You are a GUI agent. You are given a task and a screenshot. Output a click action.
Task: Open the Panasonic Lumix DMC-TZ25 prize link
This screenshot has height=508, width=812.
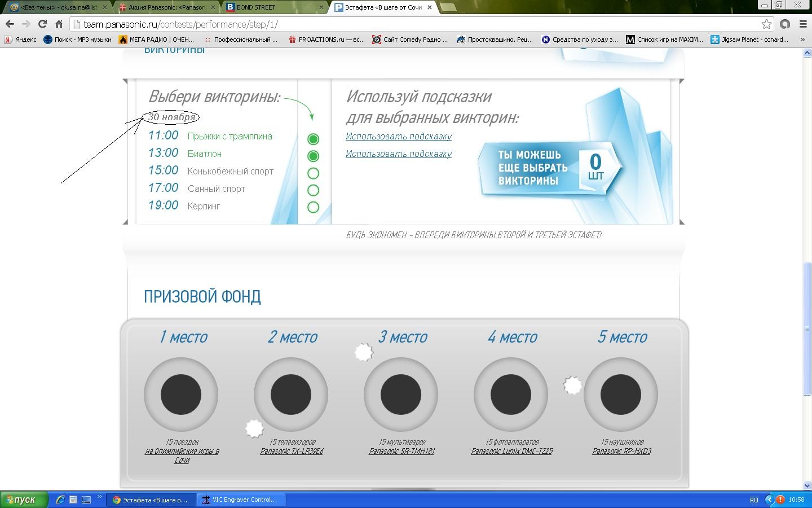(x=511, y=451)
